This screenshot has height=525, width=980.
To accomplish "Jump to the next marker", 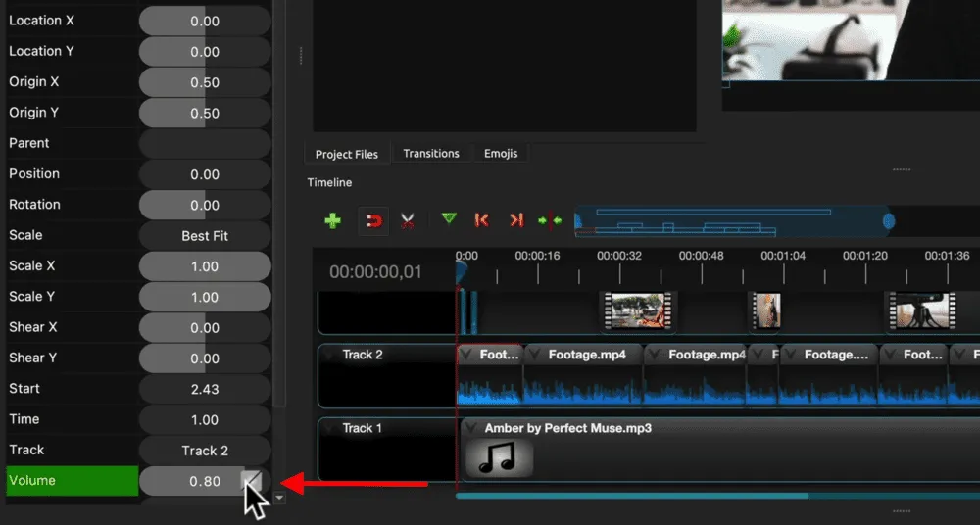I will [516, 220].
